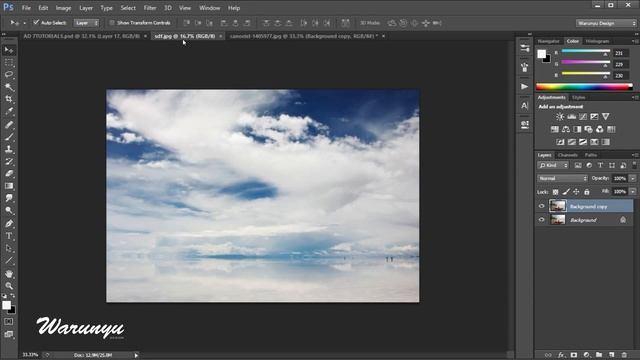The width and height of the screenshot is (640, 360).
Task: Toggle pixel layer filter in Layers panel
Action: [x=578, y=165]
